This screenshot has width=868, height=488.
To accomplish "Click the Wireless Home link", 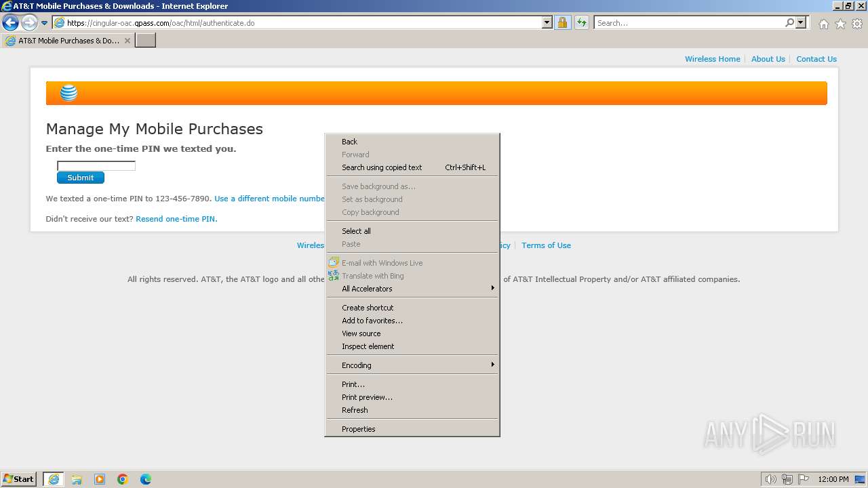I will (x=712, y=59).
